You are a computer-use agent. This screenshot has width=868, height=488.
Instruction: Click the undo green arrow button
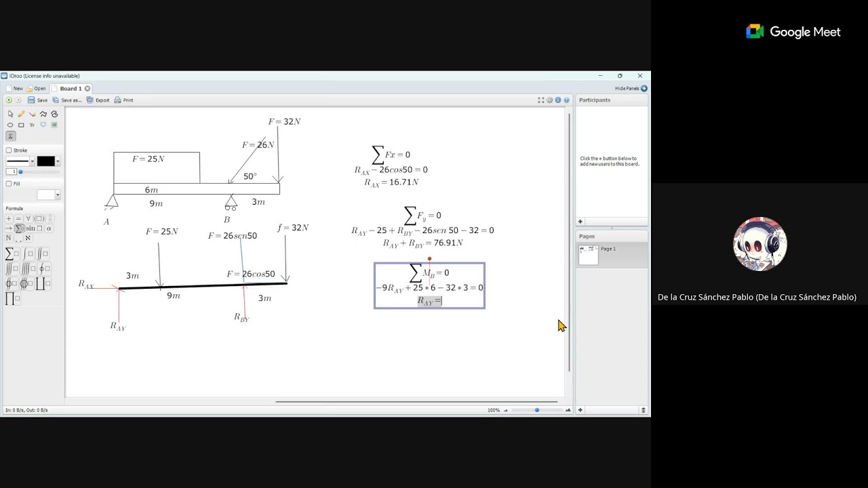click(x=9, y=100)
